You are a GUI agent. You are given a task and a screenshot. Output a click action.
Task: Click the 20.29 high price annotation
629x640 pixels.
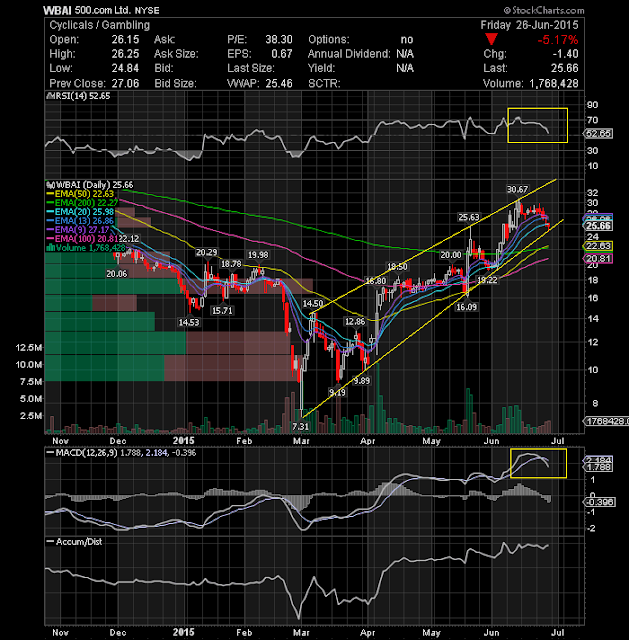pos(206,253)
